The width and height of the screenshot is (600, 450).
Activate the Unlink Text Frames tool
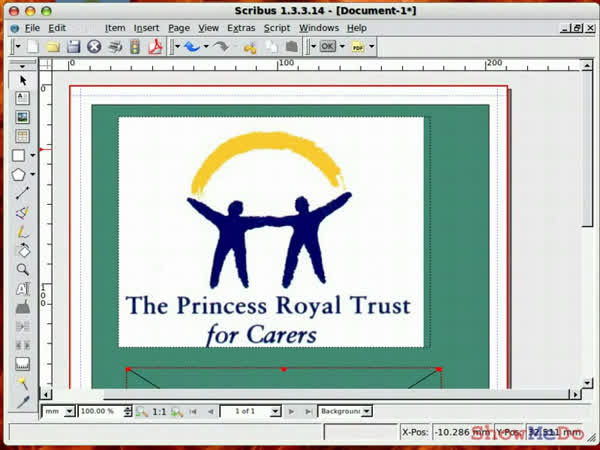(23, 345)
